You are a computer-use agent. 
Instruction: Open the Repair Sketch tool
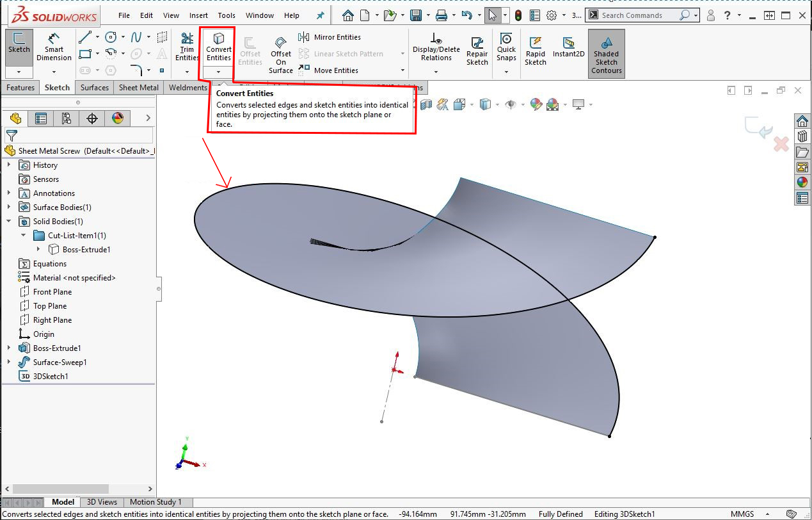coord(477,50)
